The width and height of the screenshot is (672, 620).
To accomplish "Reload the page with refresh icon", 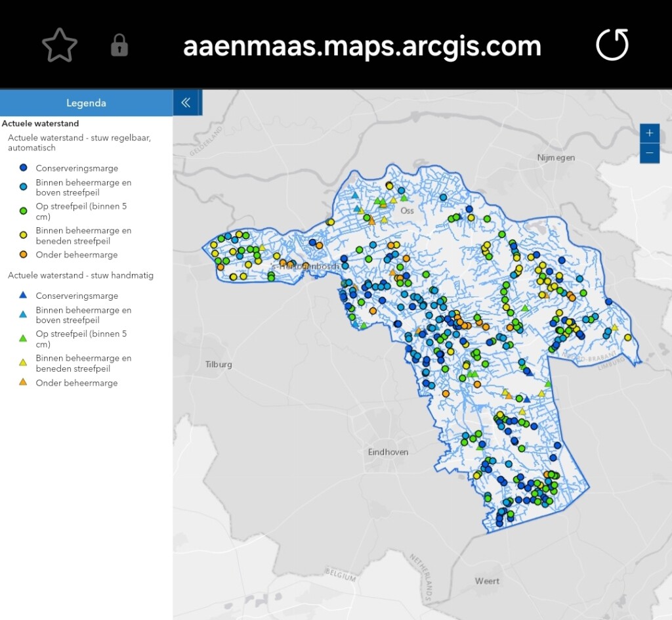I will (612, 45).
